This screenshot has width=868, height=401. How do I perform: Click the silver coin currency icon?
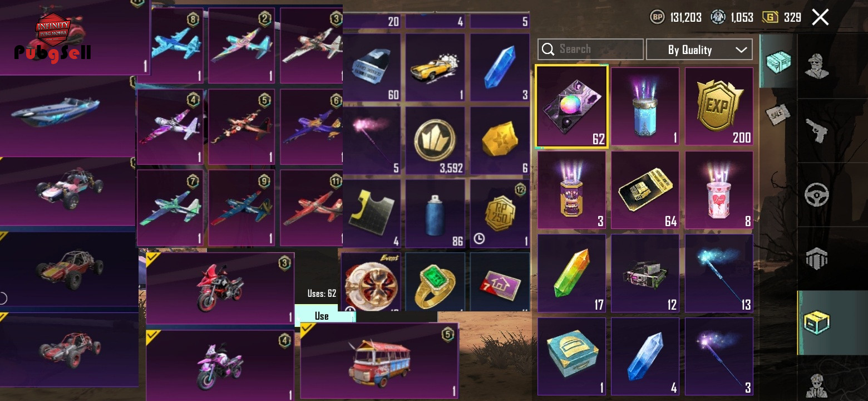coord(718,17)
